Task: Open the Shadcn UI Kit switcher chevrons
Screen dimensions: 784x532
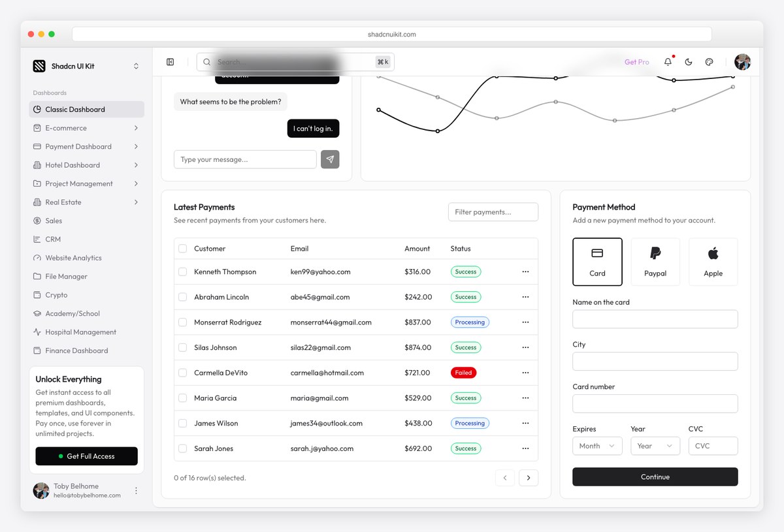Action: coord(136,66)
